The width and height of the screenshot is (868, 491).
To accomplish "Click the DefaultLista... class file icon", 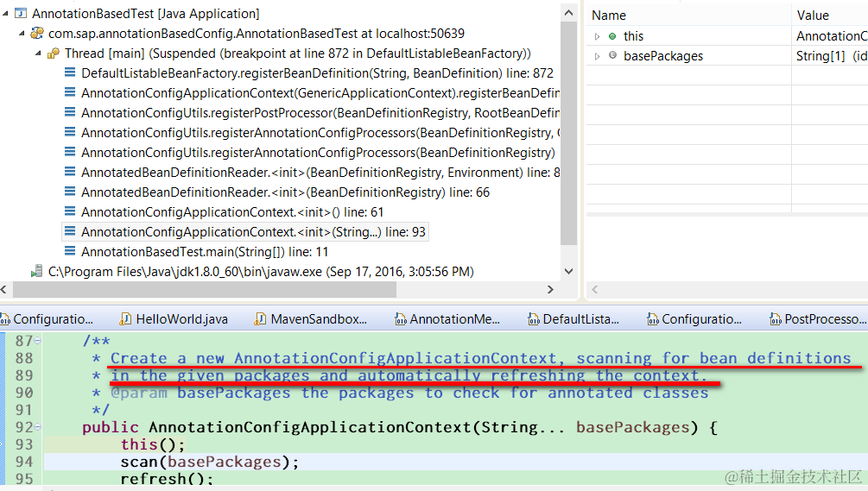I will coord(534,319).
